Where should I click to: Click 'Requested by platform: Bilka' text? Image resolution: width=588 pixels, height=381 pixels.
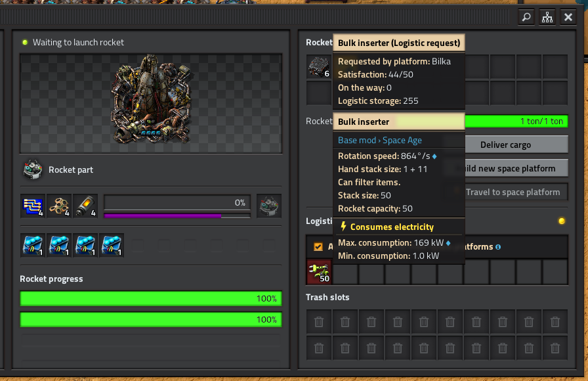pos(394,62)
